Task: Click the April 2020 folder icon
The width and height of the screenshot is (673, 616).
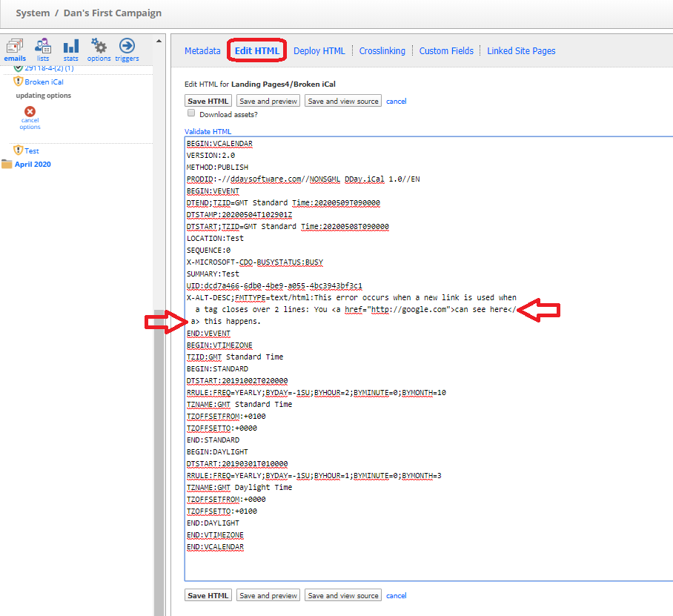Action: pos(7,164)
